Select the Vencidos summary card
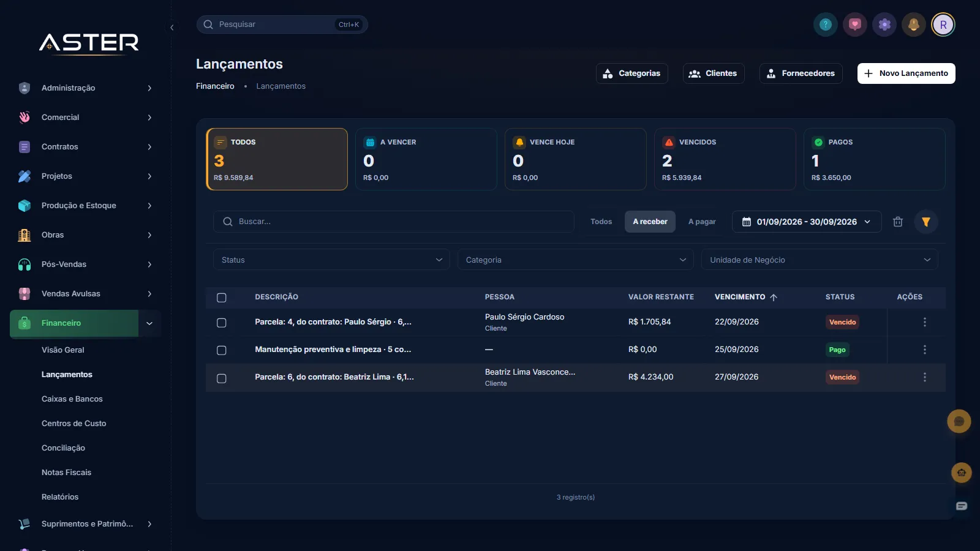 [725, 159]
